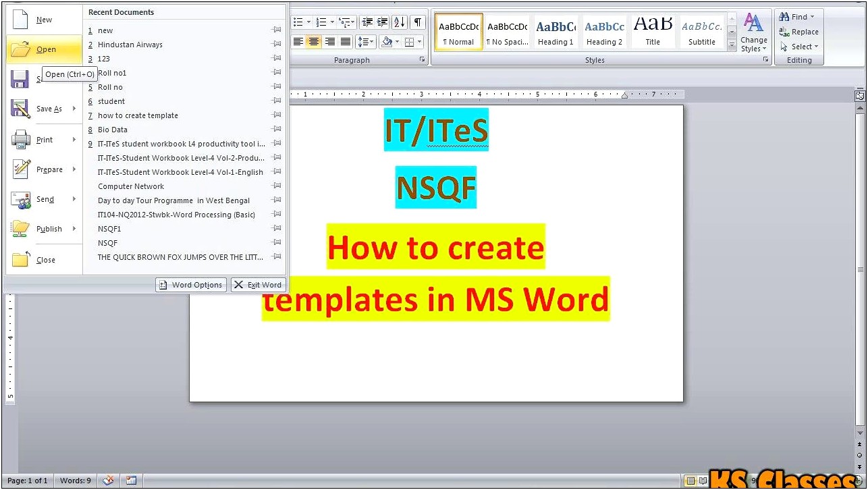The image size is (868, 490).
Task: Toggle the ruler button above scrollbar
Action: pyautogui.click(x=859, y=96)
